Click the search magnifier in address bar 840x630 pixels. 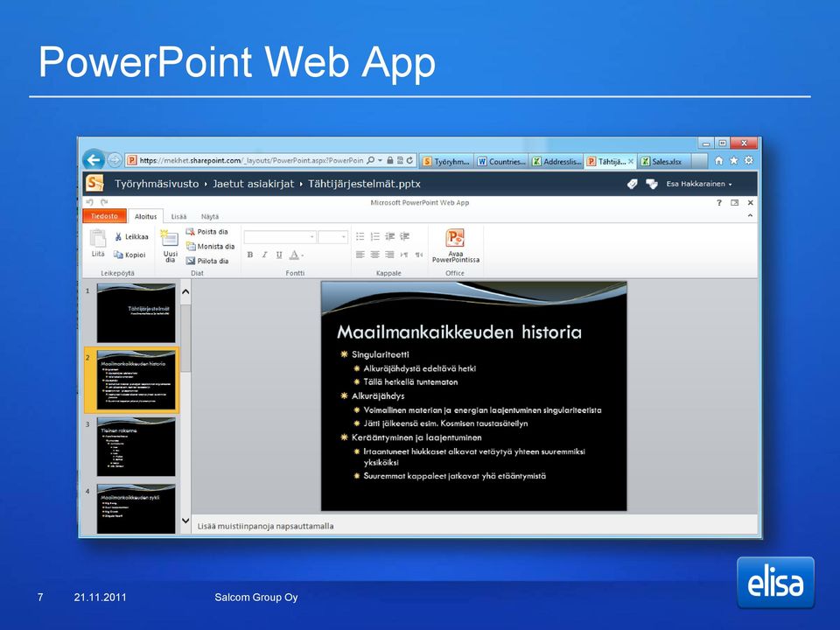(371, 160)
